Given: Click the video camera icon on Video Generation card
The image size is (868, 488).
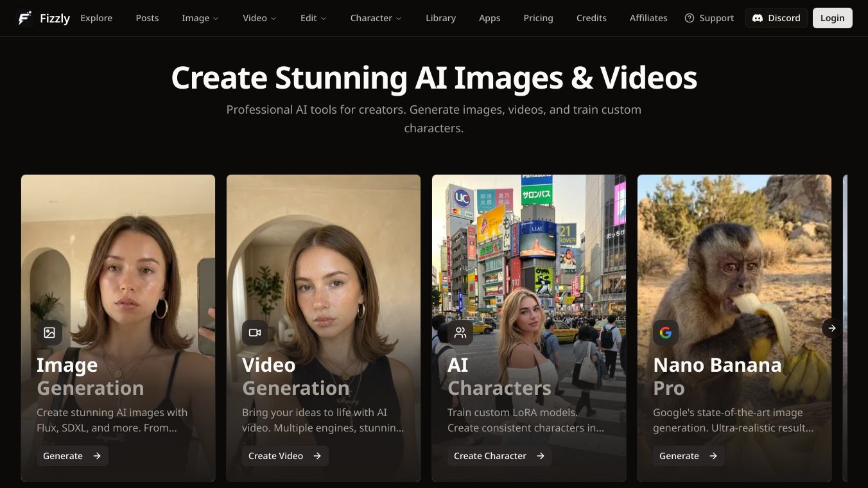Looking at the screenshot, I should [255, 333].
